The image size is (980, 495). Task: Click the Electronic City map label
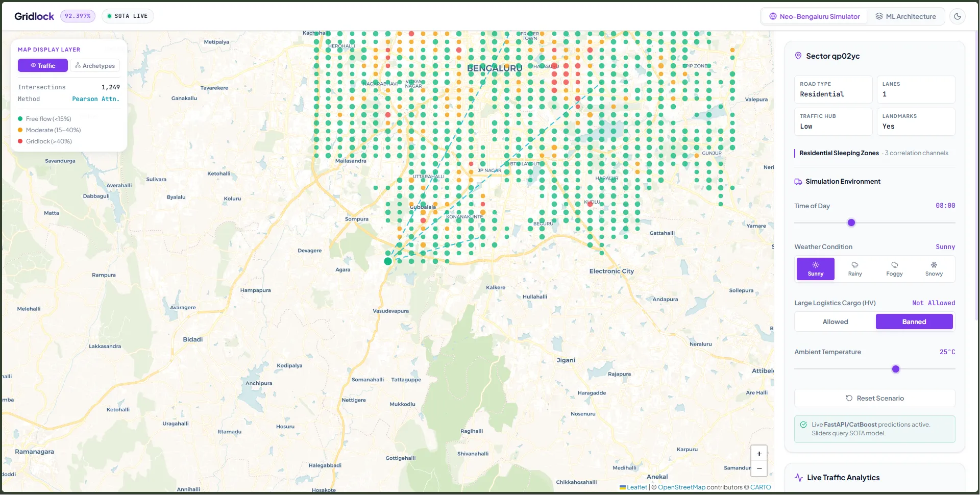pos(611,271)
